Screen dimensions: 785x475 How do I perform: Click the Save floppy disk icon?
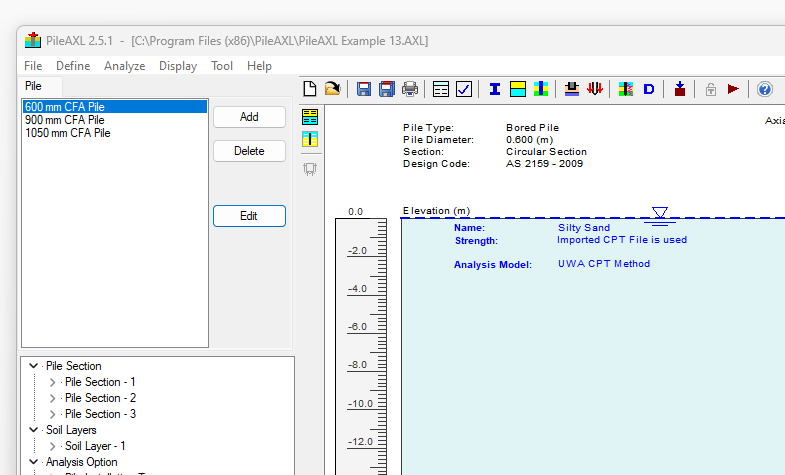point(363,89)
